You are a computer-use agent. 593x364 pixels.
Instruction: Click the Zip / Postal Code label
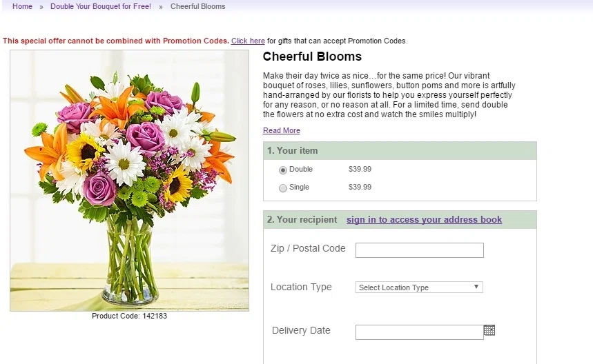pos(308,248)
